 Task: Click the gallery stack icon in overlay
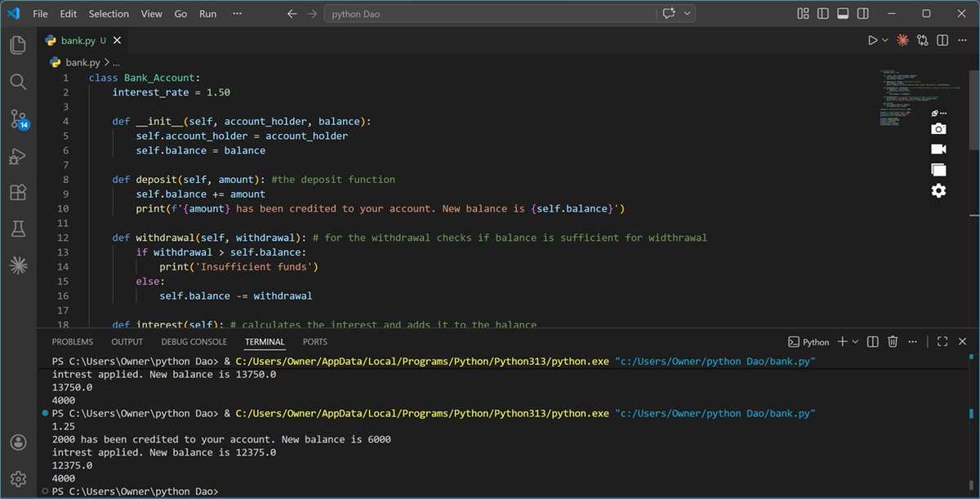point(938,170)
